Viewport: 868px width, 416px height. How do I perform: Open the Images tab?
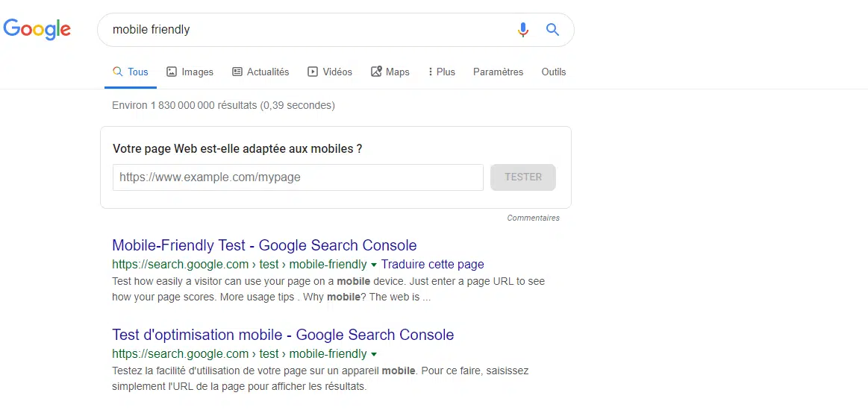(x=190, y=72)
